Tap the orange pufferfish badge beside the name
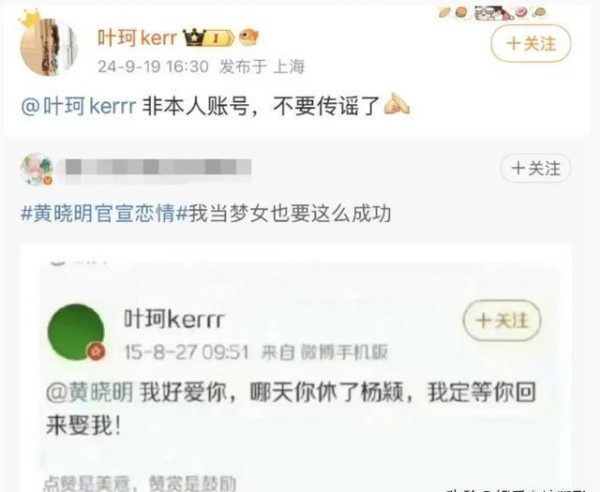 (x=249, y=37)
